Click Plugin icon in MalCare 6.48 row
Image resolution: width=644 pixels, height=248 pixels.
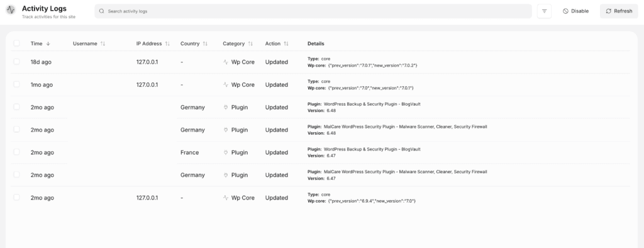pyautogui.click(x=226, y=130)
